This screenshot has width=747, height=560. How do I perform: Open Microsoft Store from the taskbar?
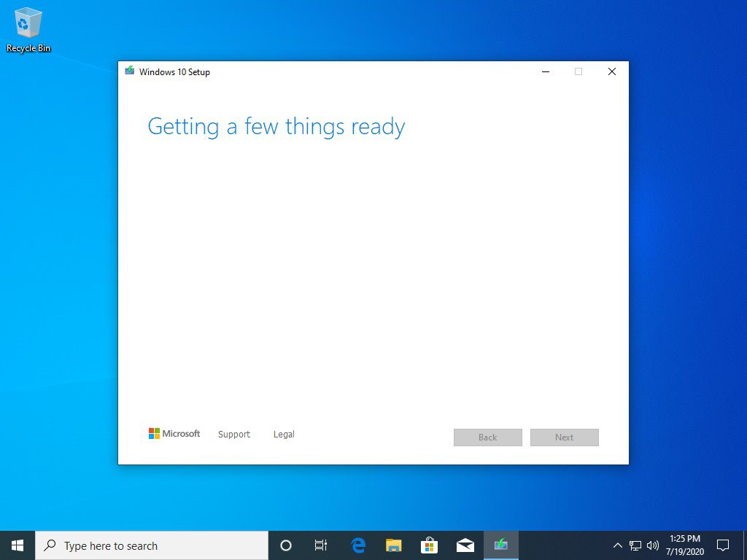tap(429, 545)
